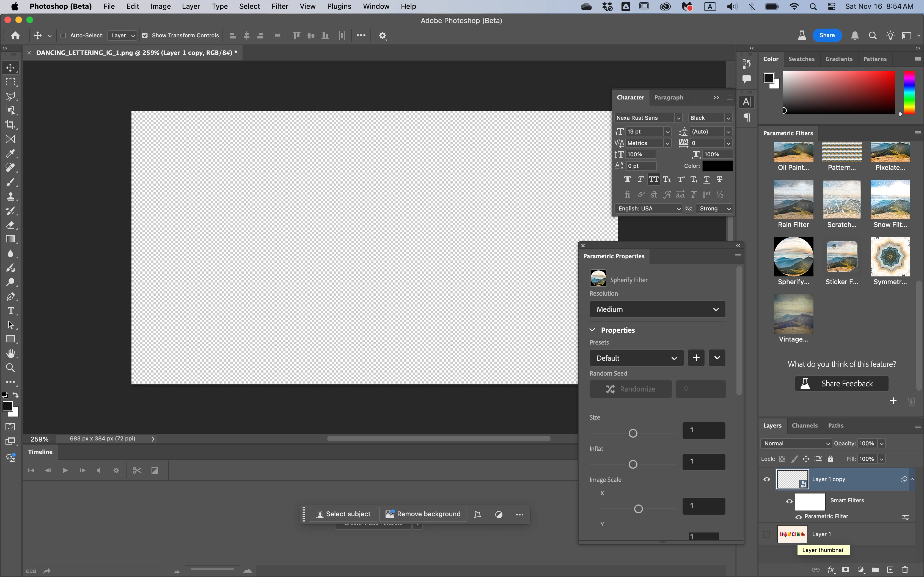Select the Crop tool
The height and width of the screenshot is (577, 924).
(10, 125)
